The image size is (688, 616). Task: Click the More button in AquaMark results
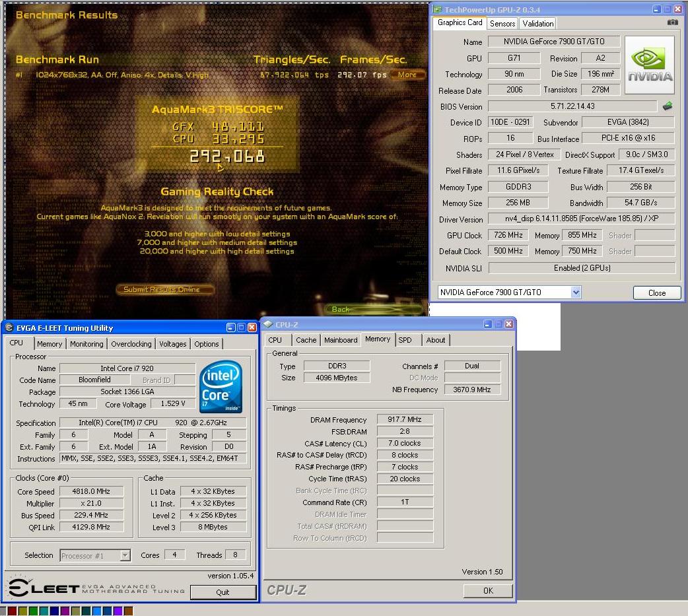point(407,75)
